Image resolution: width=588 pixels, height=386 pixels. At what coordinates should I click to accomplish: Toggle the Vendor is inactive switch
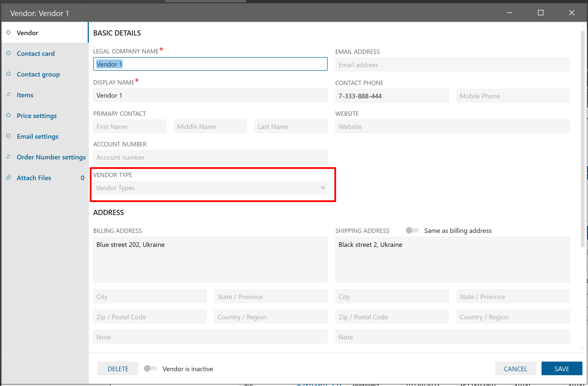[x=150, y=369]
